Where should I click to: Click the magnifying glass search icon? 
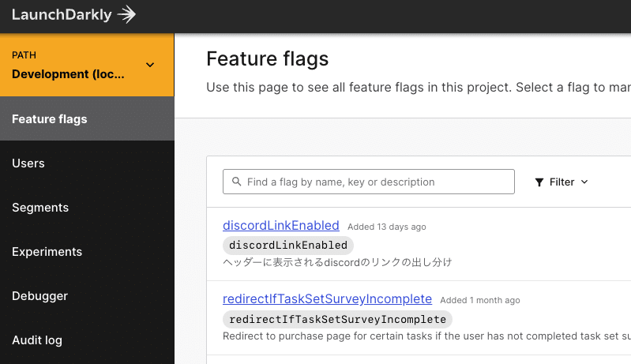point(237,182)
